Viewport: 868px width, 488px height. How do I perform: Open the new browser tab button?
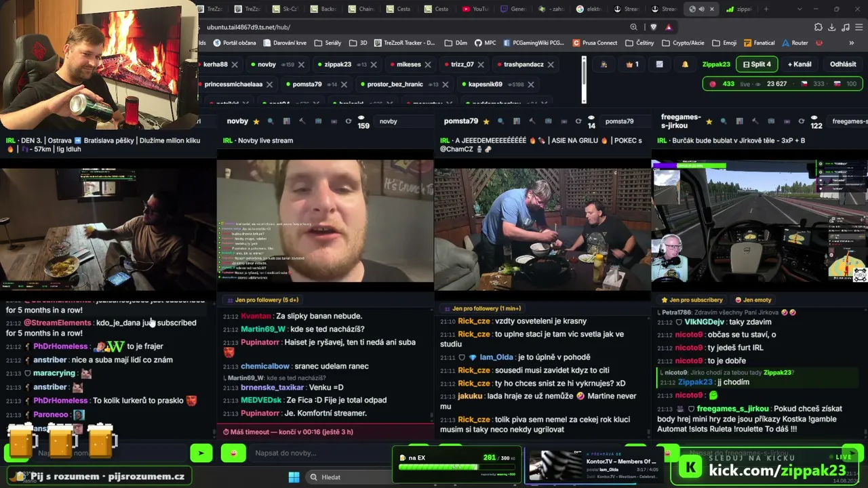click(x=766, y=9)
